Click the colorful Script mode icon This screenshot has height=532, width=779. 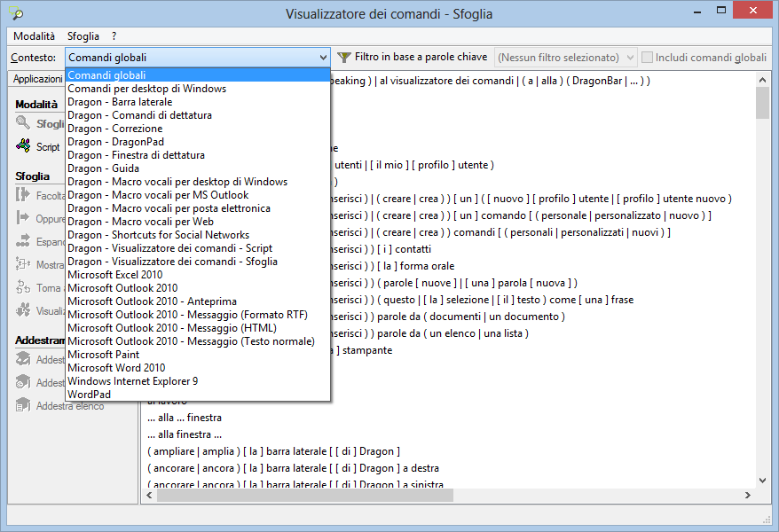coord(23,146)
